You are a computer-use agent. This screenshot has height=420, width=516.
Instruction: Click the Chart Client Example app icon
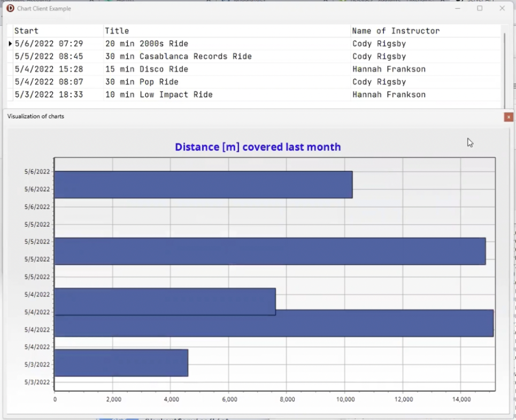(x=10, y=8)
